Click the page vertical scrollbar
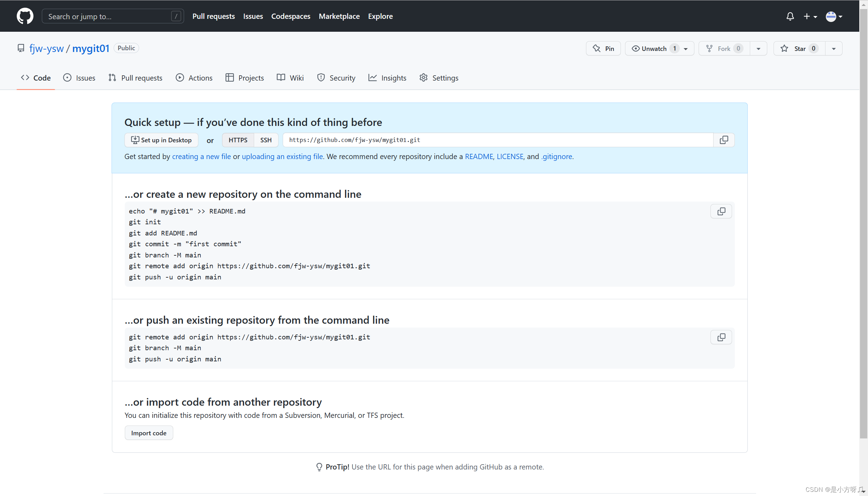 (863, 223)
